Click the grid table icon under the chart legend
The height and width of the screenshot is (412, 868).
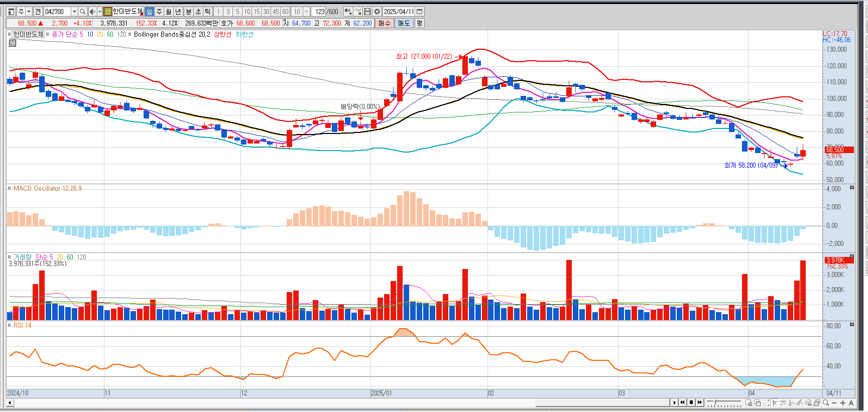(x=13, y=43)
